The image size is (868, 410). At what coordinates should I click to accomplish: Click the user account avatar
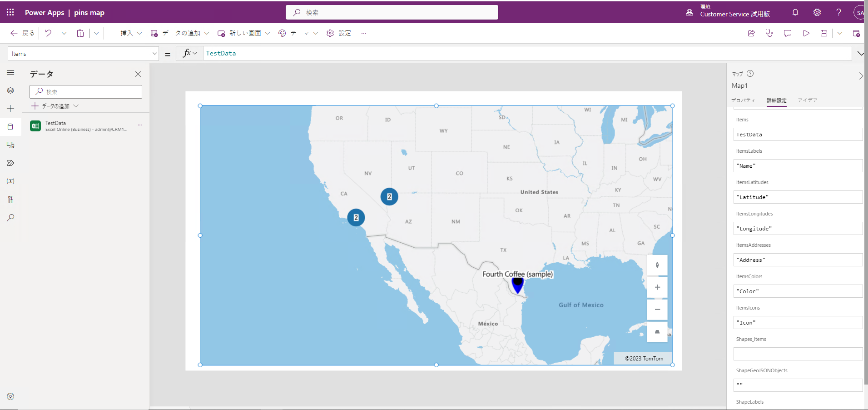coord(860,12)
